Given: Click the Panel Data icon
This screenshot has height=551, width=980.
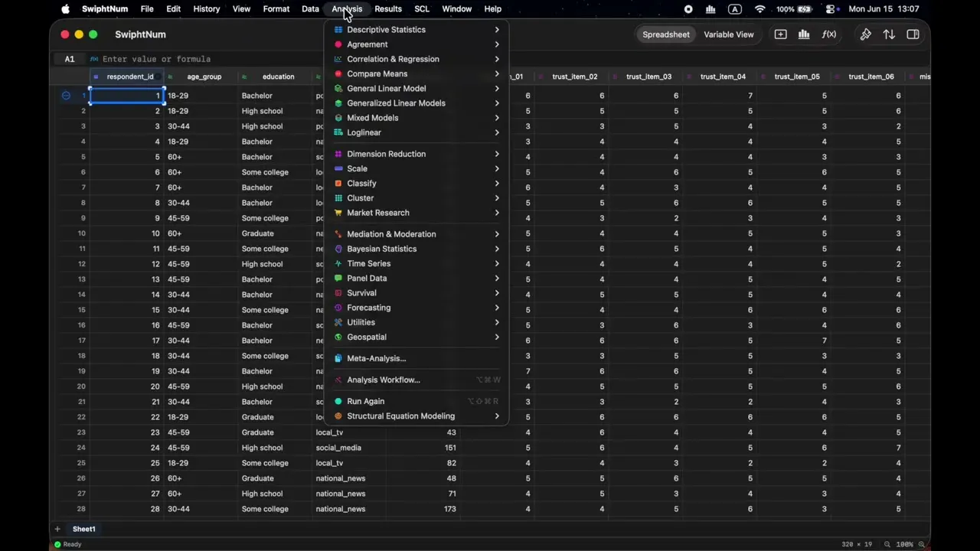Looking at the screenshot, I should click(338, 279).
